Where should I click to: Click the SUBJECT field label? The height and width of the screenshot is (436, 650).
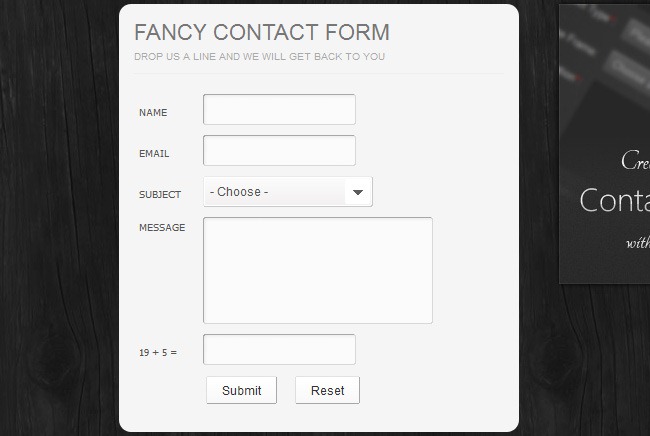click(160, 195)
